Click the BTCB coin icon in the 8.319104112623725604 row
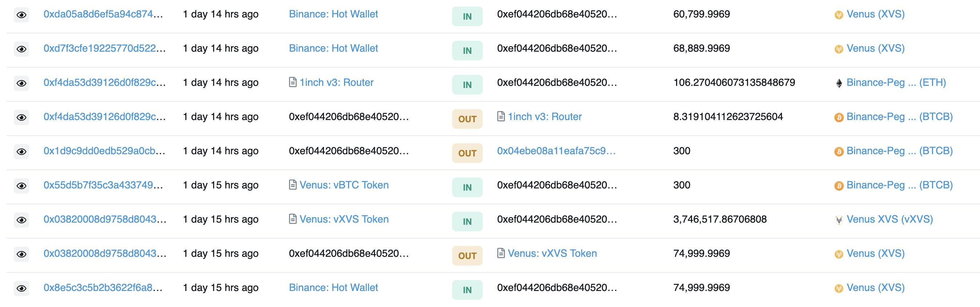 point(839,117)
